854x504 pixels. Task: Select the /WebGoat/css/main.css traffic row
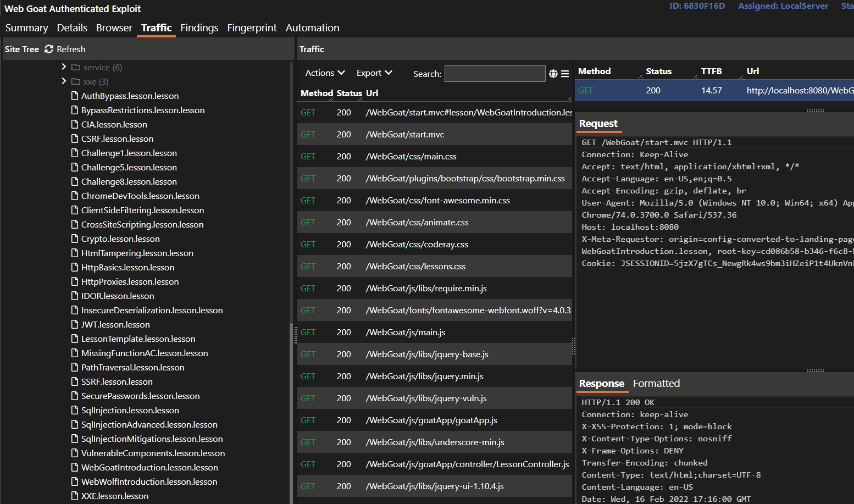coord(434,156)
